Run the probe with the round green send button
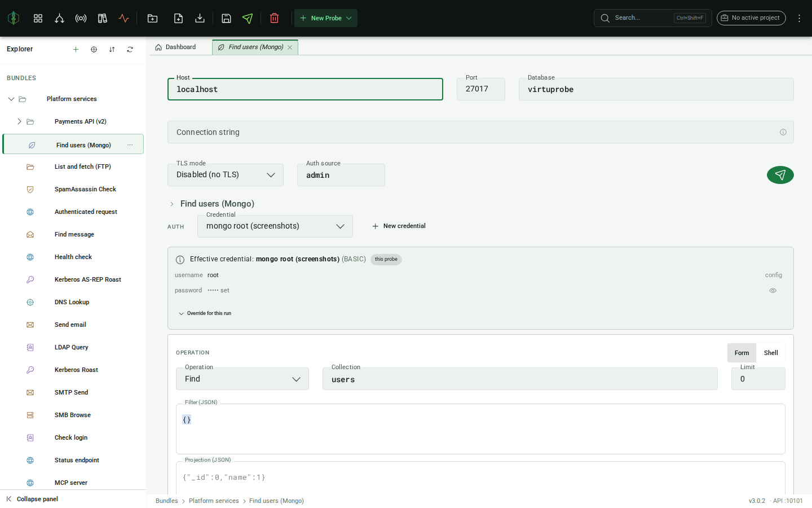The width and height of the screenshot is (812, 508). pos(780,175)
